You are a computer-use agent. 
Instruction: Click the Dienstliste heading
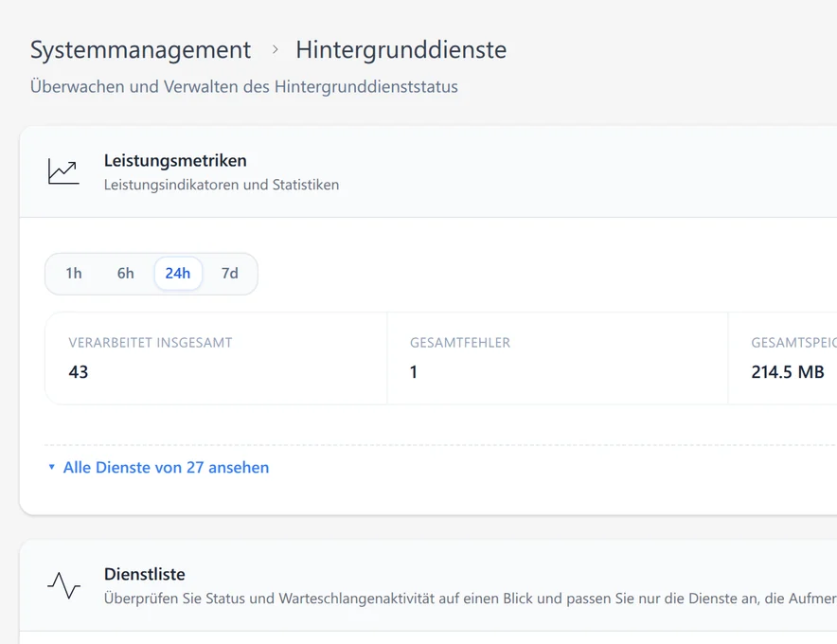pos(145,574)
